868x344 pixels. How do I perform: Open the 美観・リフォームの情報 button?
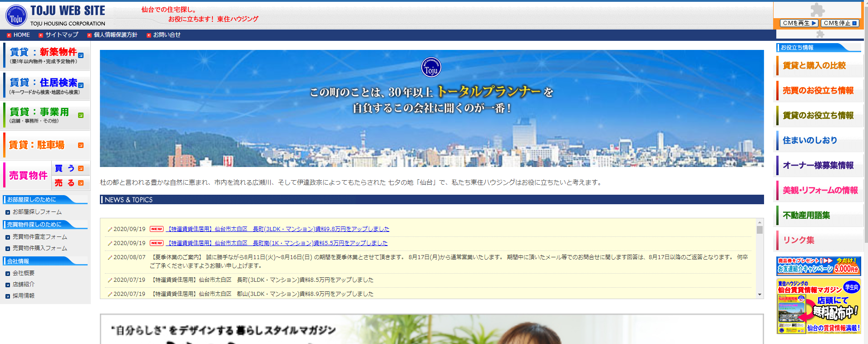pos(819,190)
